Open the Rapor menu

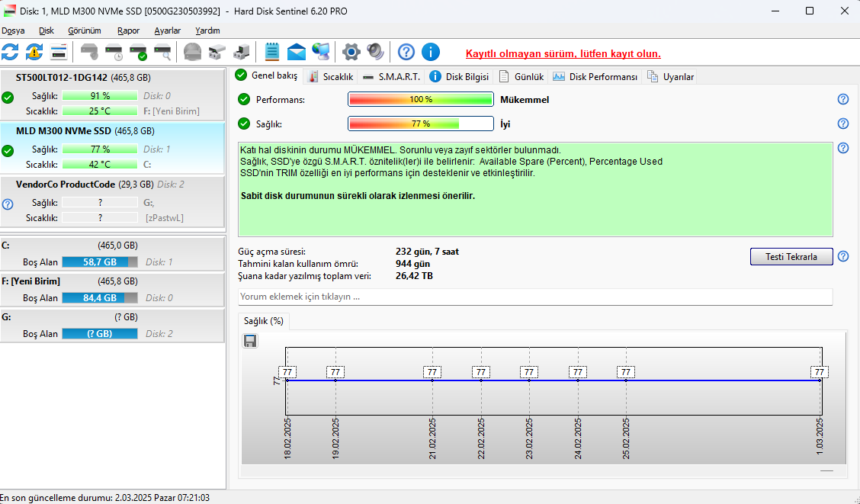(x=128, y=30)
